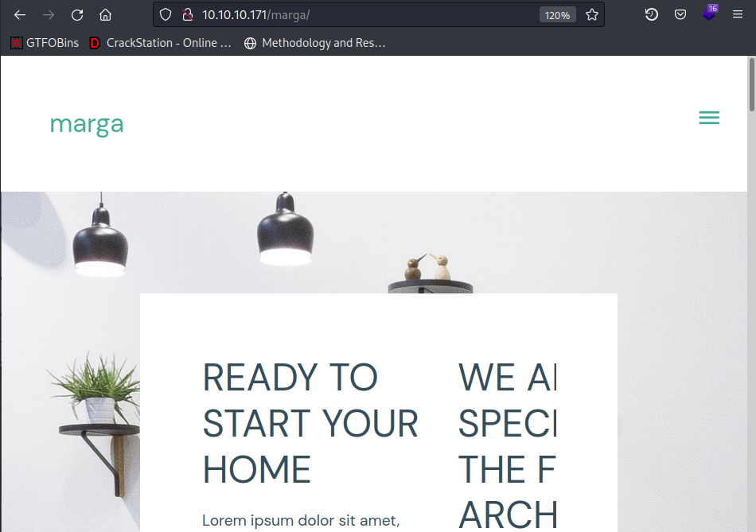Click the READY TO START YOUR HOME heading
This screenshot has height=532, width=756.
pos(310,423)
